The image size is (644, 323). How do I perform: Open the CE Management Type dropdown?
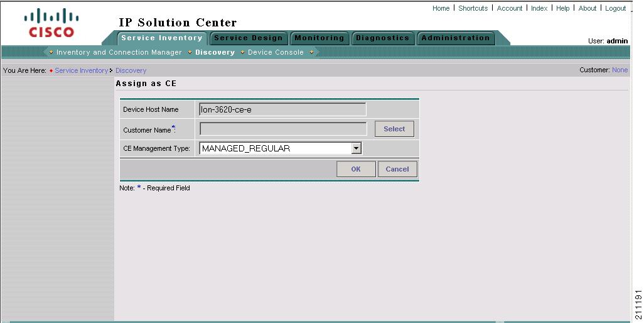(x=281, y=148)
